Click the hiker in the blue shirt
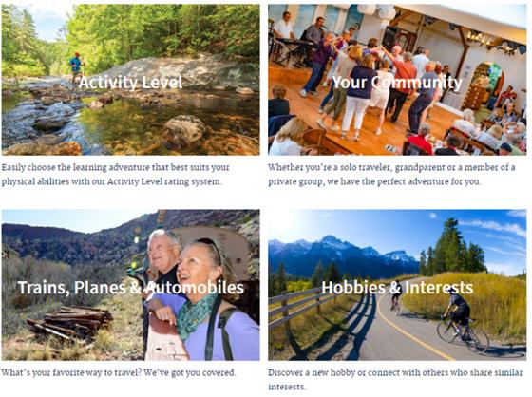 76,67
